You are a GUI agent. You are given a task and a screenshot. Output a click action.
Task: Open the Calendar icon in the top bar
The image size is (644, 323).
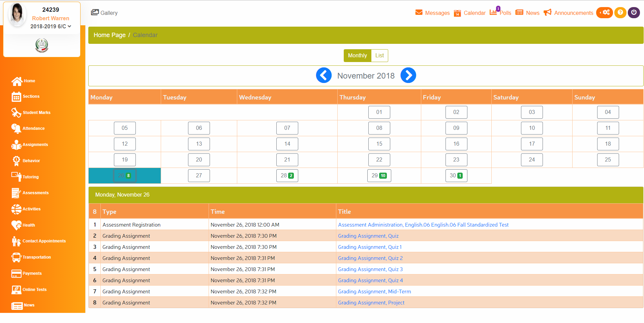pos(457,13)
